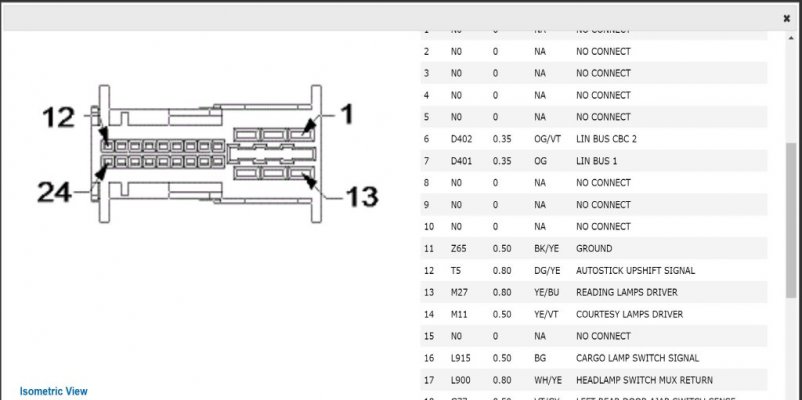Screen dimensions: 802x400
Task: Click the pin 24 label on connector diagram
Action: 54,193
